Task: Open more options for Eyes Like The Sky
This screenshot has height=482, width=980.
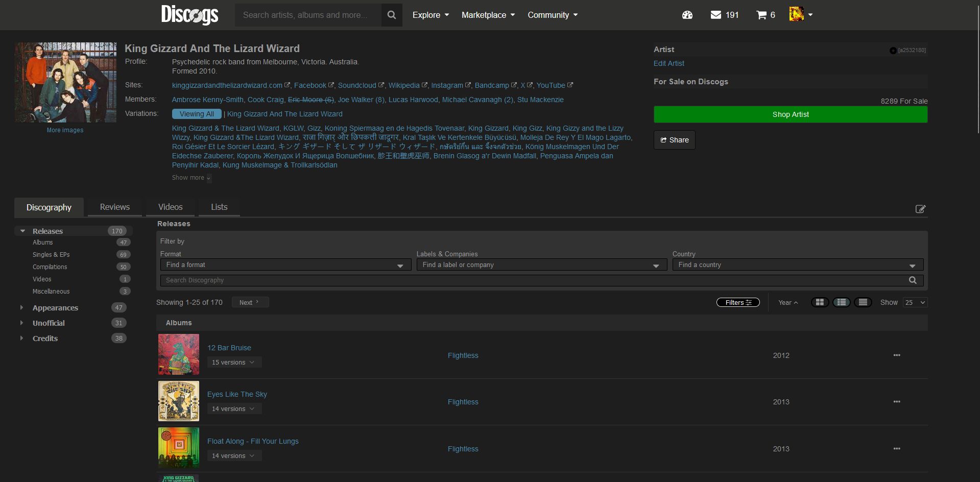Action: point(897,401)
